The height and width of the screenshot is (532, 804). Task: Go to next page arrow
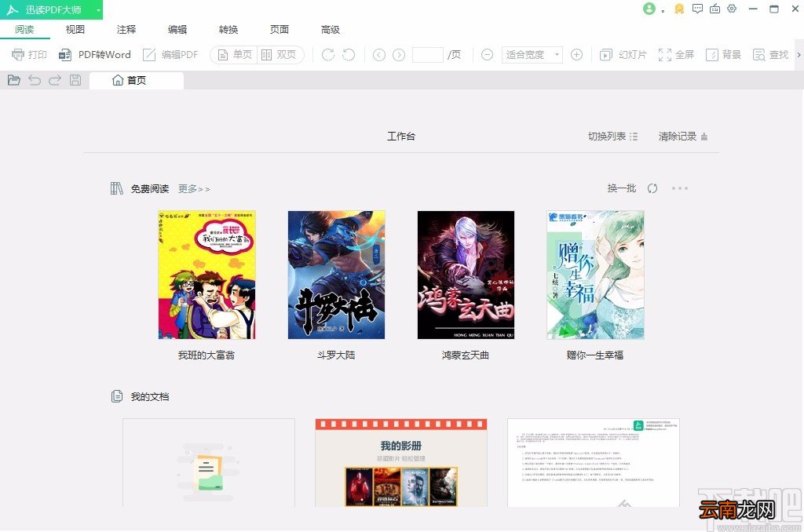[399, 55]
